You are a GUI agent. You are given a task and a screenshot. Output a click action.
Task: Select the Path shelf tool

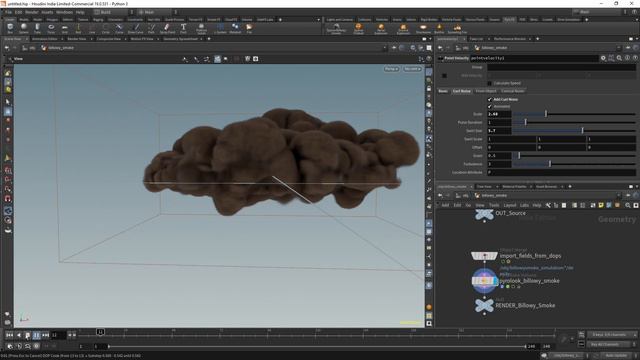(x=151, y=28)
